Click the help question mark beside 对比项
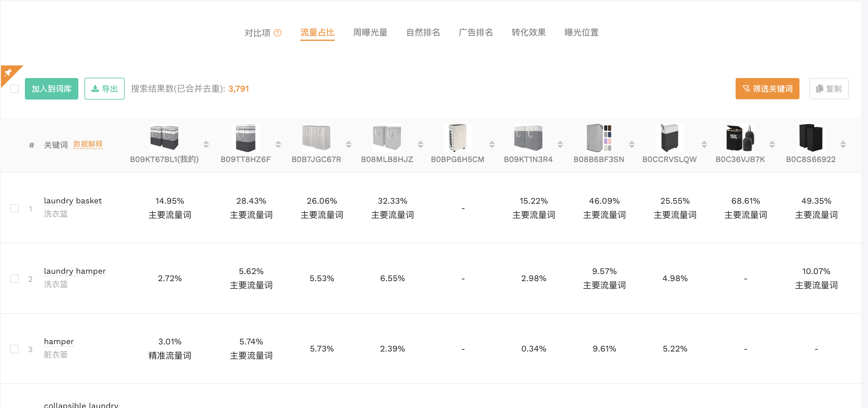868x408 pixels. [277, 33]
